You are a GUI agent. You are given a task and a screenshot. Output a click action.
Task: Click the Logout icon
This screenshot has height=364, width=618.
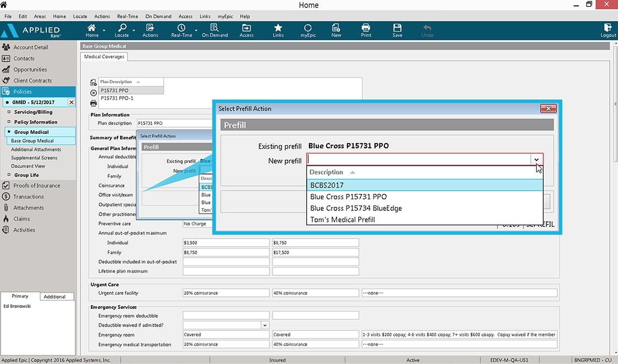pos(608,30)
